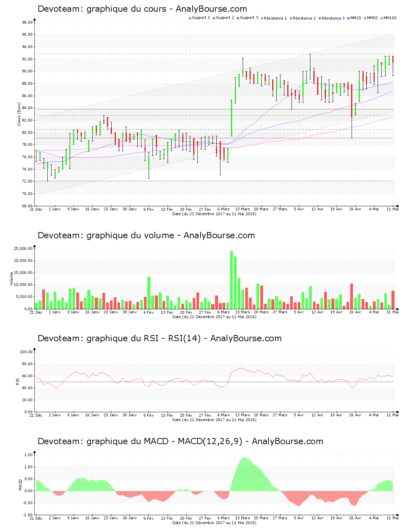Image resolution: width=412 pixels, height=532 pixels.
Task: Click '20 Mars' on the MACD chart axis
Action: 261,518
